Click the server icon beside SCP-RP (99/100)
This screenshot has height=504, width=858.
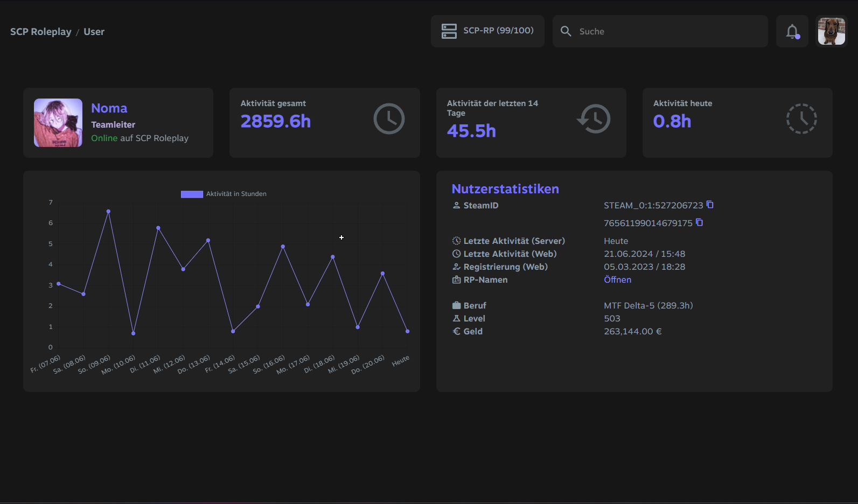[449, 31]
